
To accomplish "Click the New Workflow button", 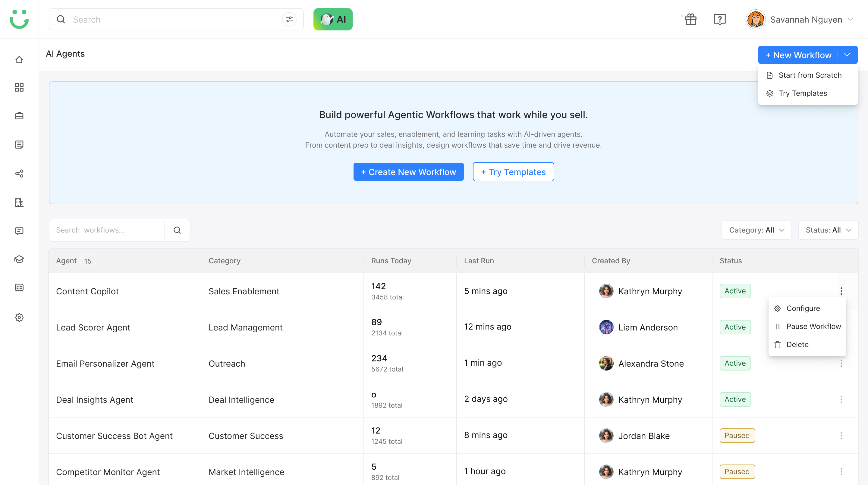I will point(798,55).
